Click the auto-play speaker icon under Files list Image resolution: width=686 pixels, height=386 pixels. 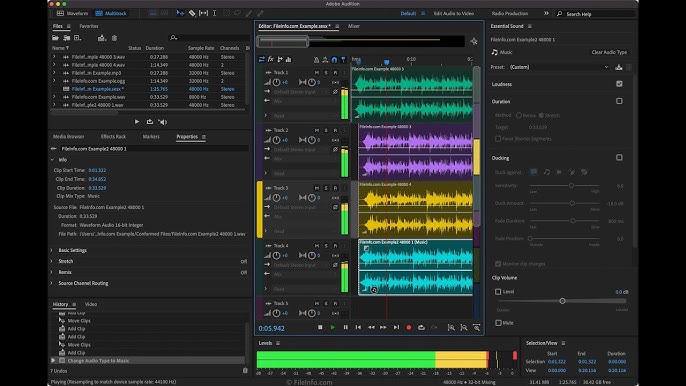[163, 122]
